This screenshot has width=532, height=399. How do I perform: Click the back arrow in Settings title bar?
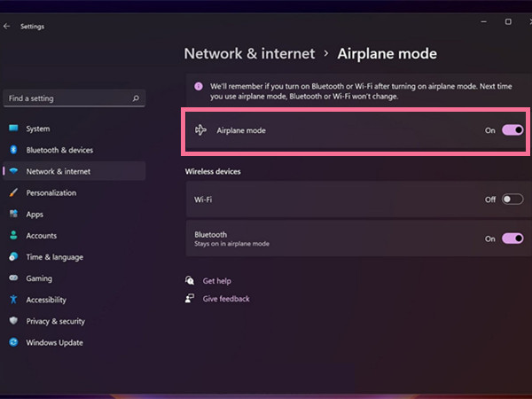(x=7, y=26)
